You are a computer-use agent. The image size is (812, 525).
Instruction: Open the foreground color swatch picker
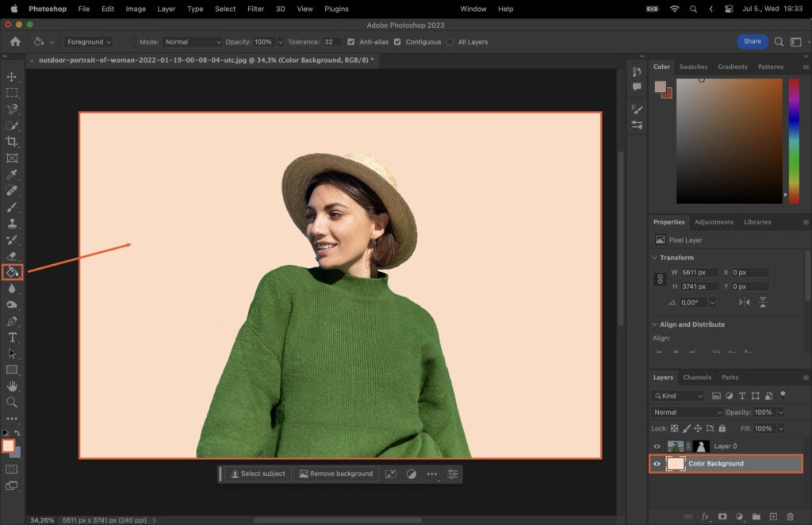coord(9,447)
